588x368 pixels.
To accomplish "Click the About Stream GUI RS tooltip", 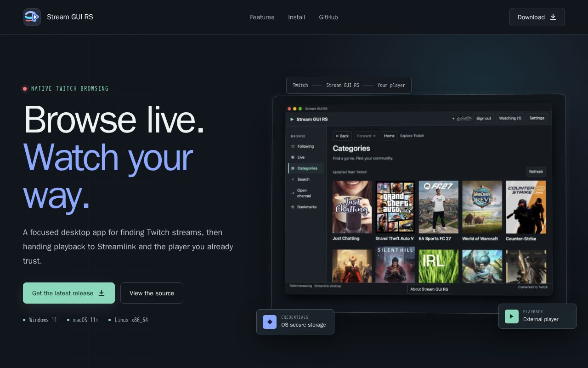I will [429, 289].
